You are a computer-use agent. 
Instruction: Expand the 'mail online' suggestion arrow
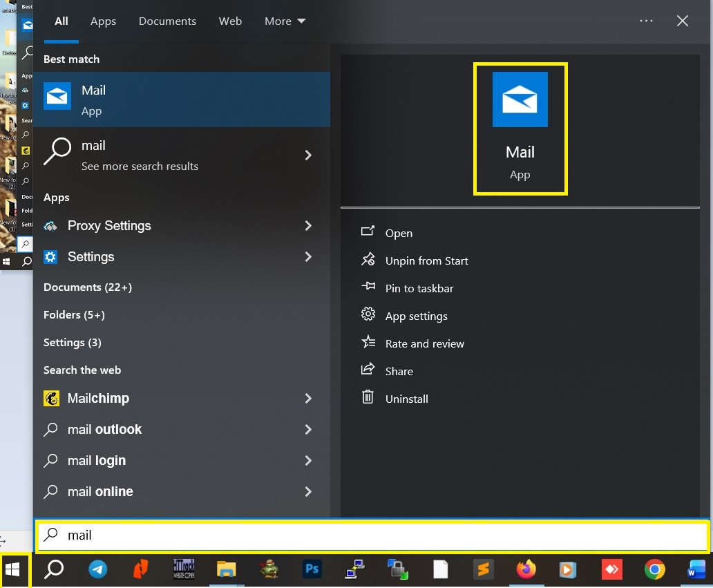tap(308, 491)
